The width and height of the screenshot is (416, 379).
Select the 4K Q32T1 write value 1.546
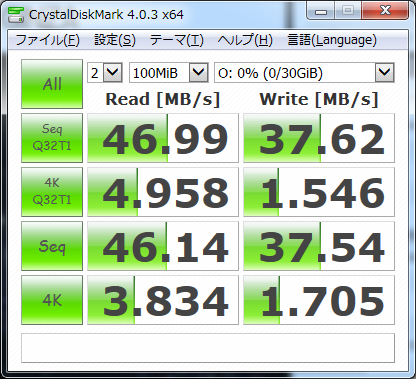pos(319,192)
